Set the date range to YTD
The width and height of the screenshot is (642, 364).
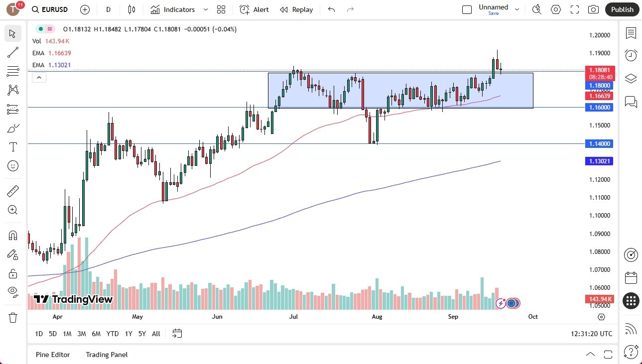coord(112,334)
